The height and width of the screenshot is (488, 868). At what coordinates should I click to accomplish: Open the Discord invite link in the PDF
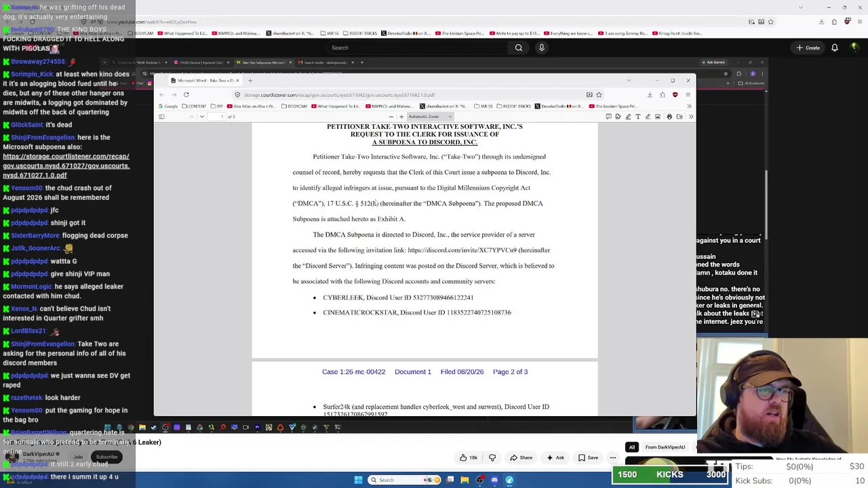(x=462, y=250)
